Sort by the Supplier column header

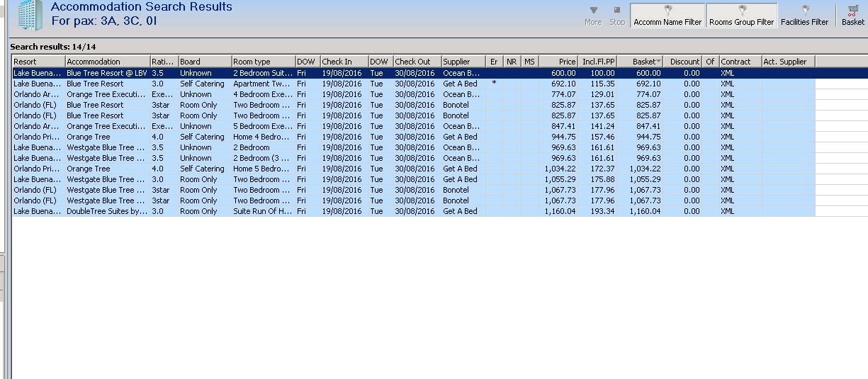(463, 62)
